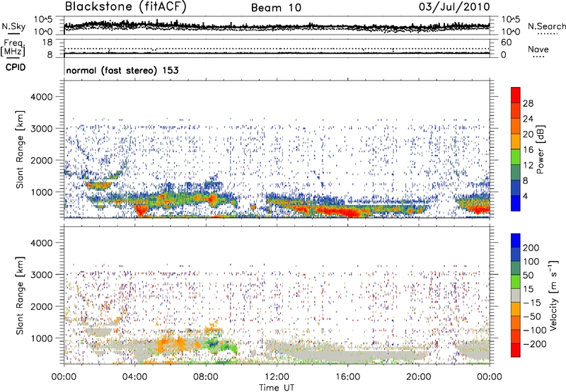Click the '60' tick on Nave axis

tap(506, 42)
